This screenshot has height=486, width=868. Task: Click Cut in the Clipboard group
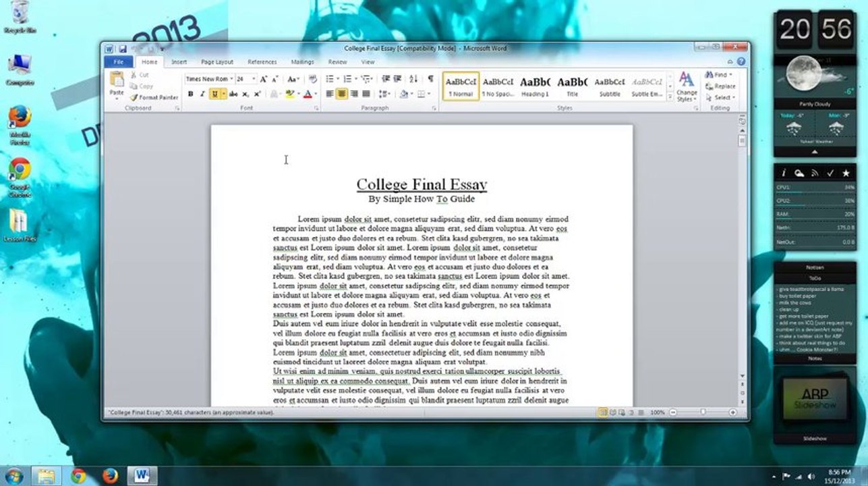[x=140, y=75]
